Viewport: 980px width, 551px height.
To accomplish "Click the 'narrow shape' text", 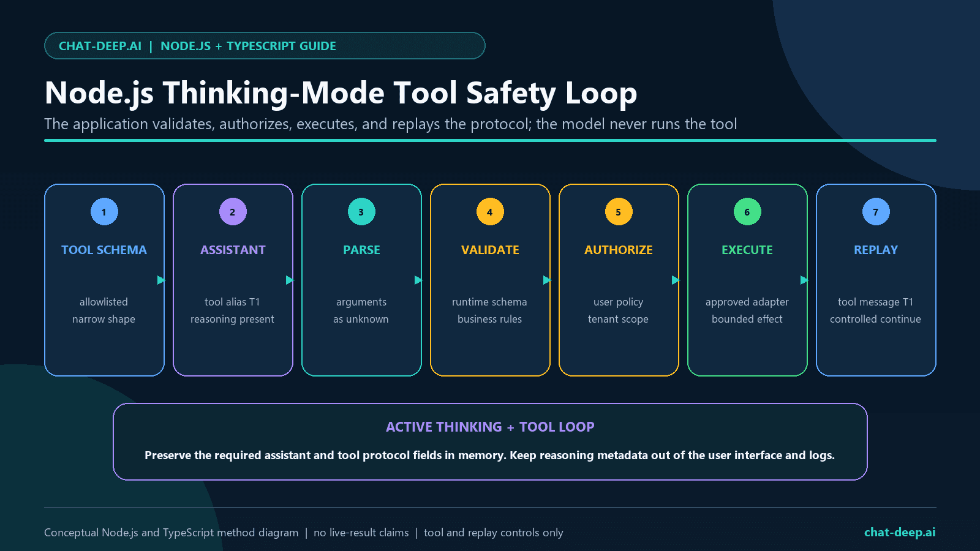I will pos(104,319).
